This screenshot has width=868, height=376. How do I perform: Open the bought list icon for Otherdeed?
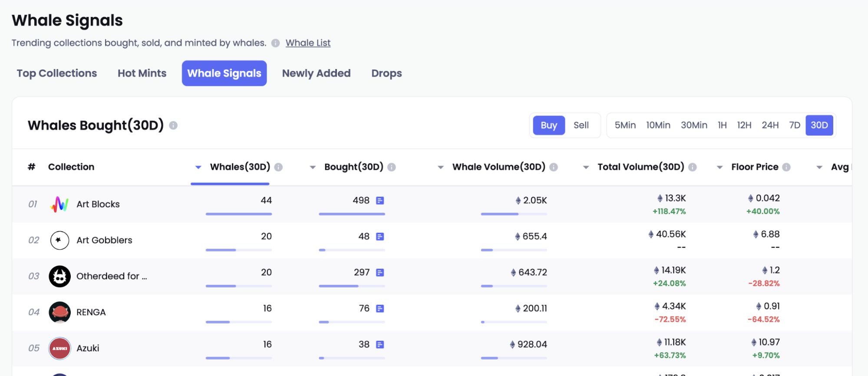(380, 273)
